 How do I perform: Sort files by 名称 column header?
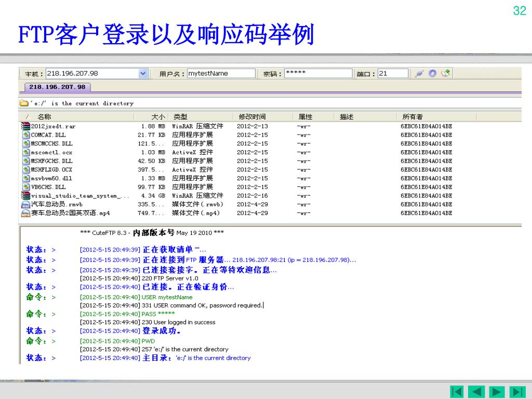pyautogui.click(x=44, y=117)
